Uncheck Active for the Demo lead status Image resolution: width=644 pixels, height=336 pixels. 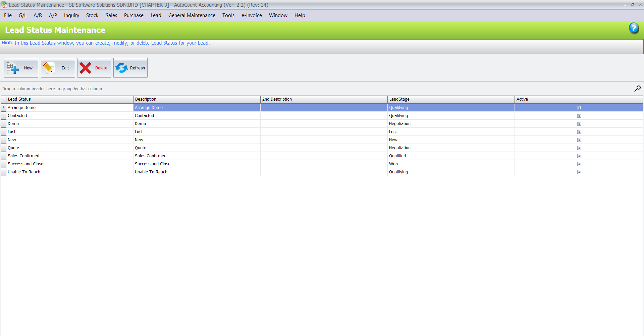coord(579,123)
